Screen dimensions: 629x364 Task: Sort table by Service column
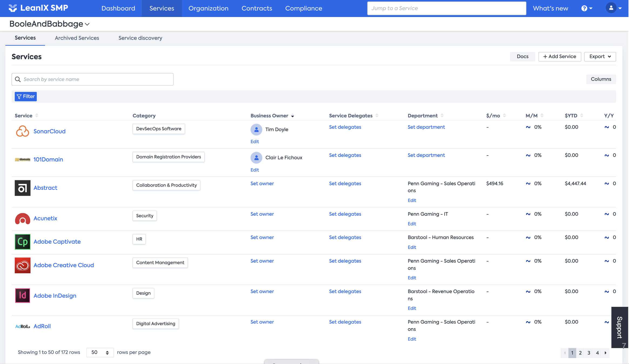click(x=37, y=116)
